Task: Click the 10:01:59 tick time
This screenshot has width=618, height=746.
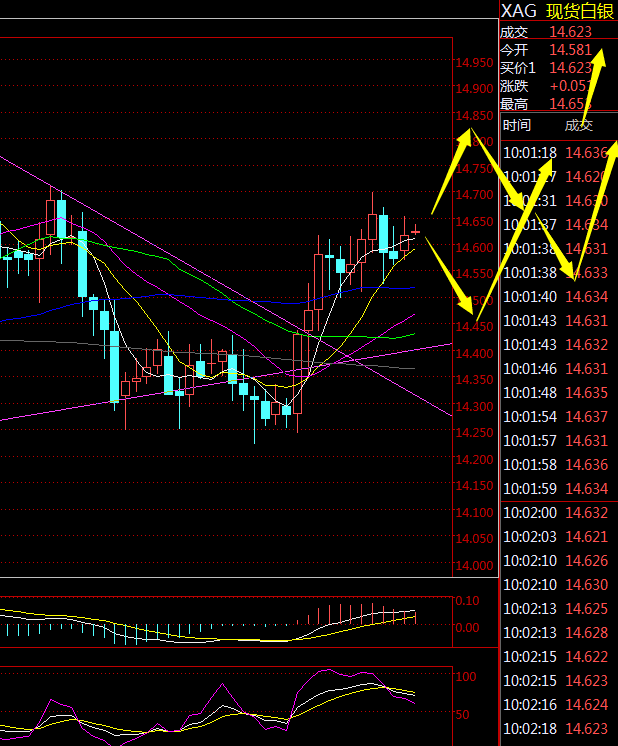Action: coord(530,488)
